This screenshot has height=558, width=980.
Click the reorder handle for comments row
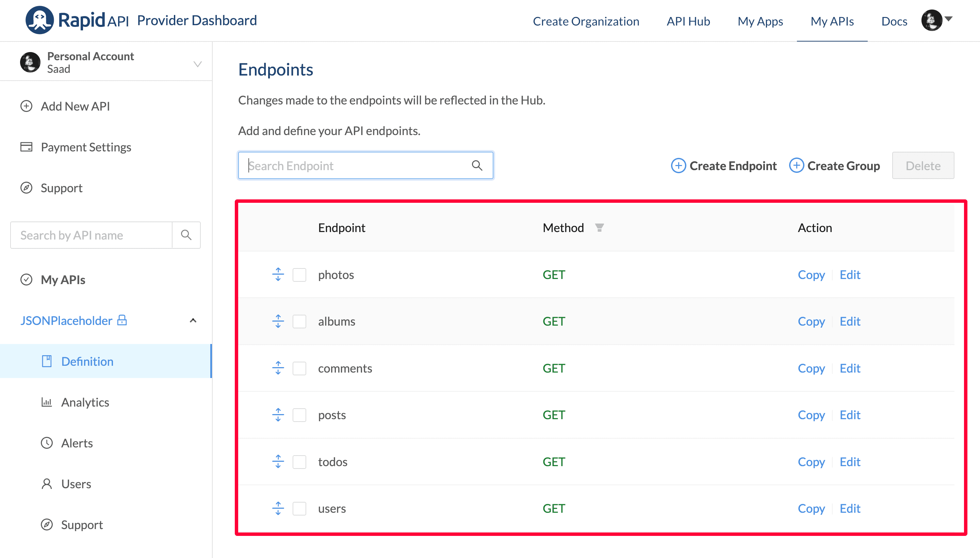pos(278,368)
